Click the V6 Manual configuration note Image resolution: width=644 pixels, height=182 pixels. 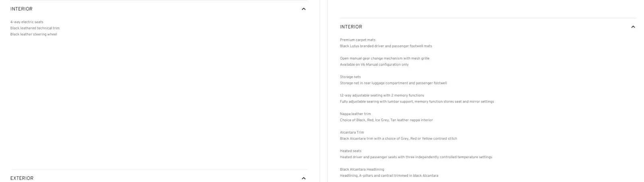pyautogui.click(x=374, y=65)
